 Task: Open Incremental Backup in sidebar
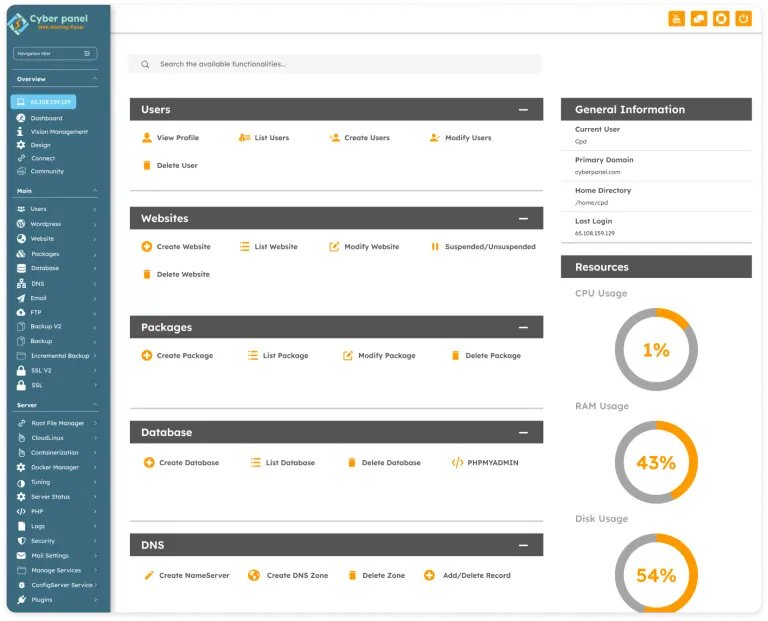56,356
